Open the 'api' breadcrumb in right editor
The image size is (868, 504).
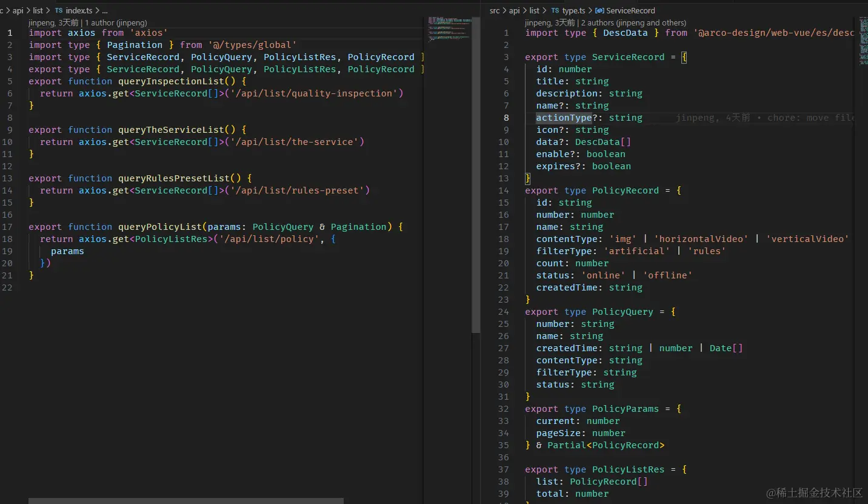click(x=514, y=10)
